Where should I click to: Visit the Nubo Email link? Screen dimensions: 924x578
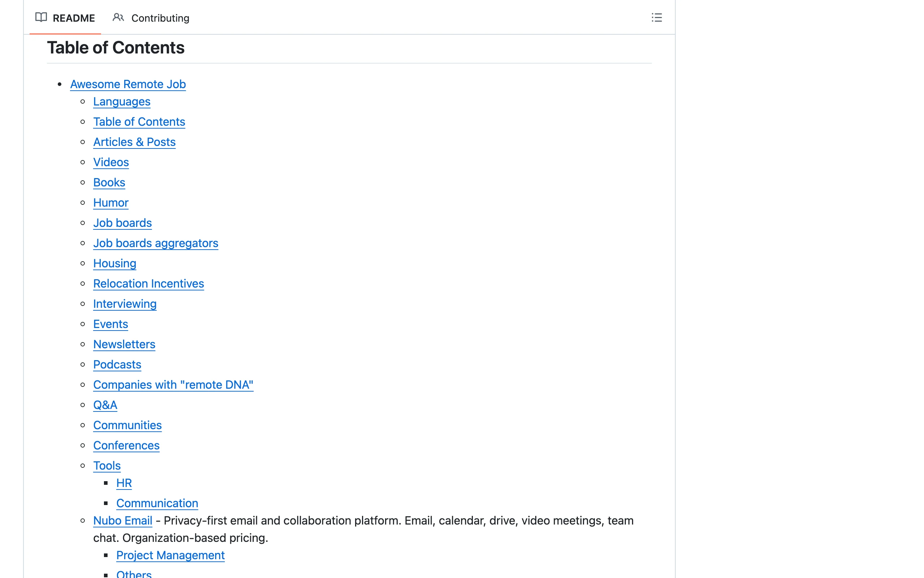point(123,521)
